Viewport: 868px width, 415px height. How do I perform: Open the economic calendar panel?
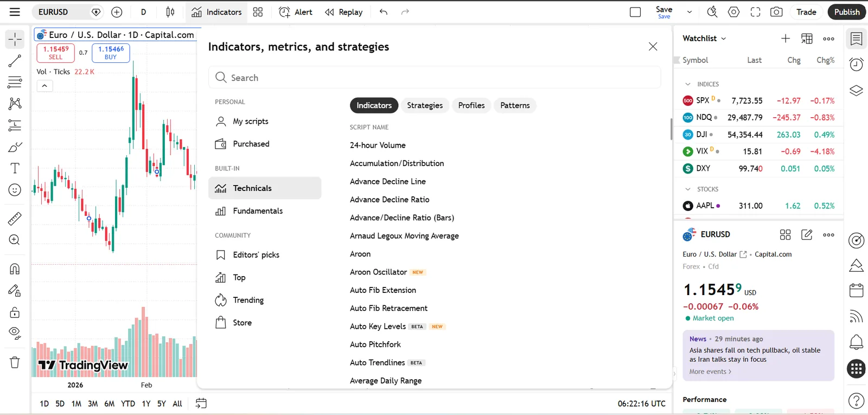(856, 290)
